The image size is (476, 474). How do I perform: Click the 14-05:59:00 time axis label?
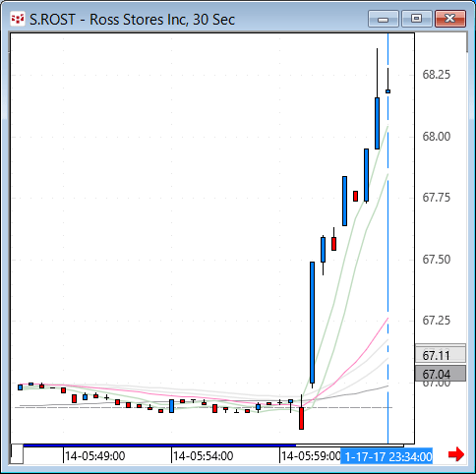[311, 456]
